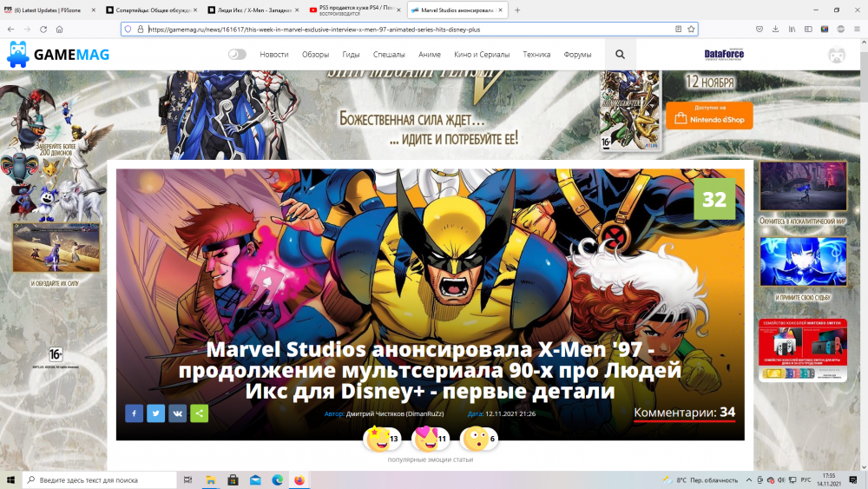Open the Кино и Сериалы section
Image resolution: width=868 pixels, height=489 pixels.
(x=482, y=54)
